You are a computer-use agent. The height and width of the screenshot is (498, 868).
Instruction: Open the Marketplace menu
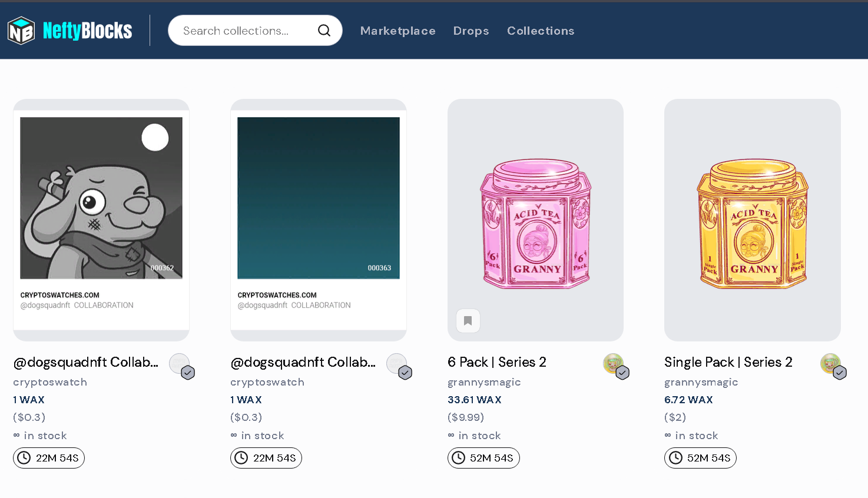coord(398,31)
